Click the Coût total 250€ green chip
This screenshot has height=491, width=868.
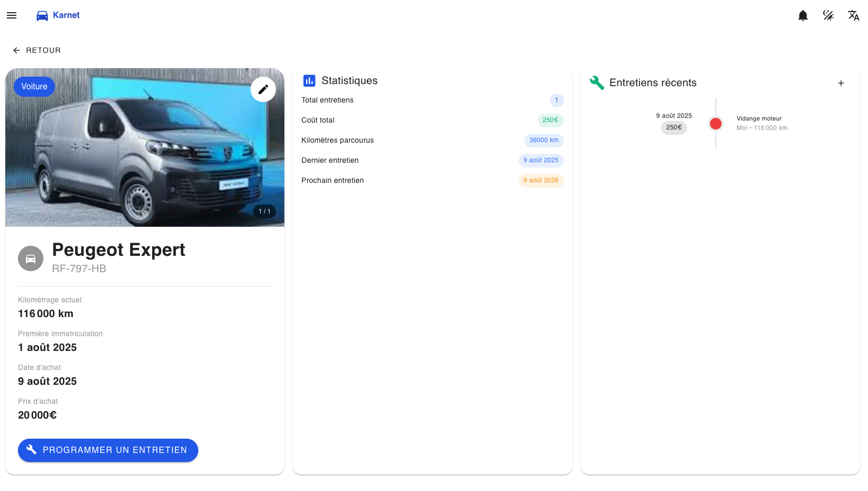click(550, 121)
